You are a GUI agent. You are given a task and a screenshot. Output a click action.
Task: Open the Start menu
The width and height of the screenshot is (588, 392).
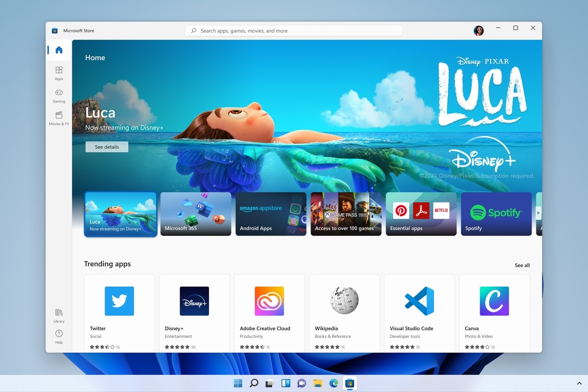tap(238, 383)
